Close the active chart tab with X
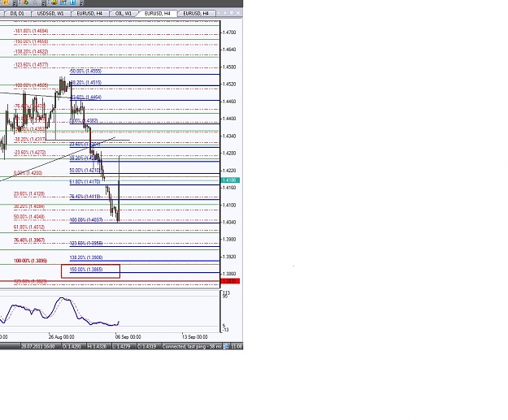The image size is (508, 420). (238, 13)
